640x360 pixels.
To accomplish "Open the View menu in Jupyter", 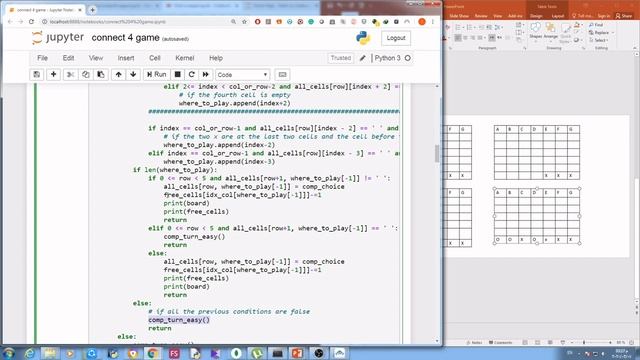I will 96,58.
